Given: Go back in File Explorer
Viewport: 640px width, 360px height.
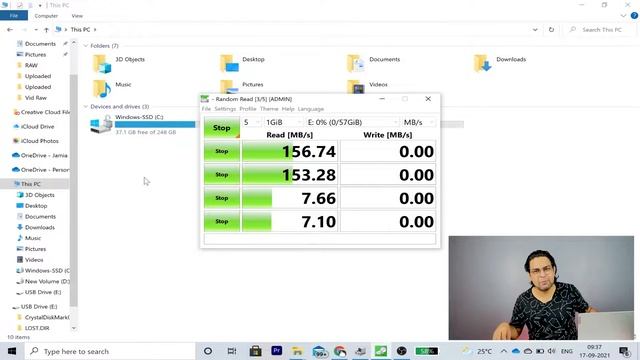Looking at the screenshot, I should tap(10, 30).
